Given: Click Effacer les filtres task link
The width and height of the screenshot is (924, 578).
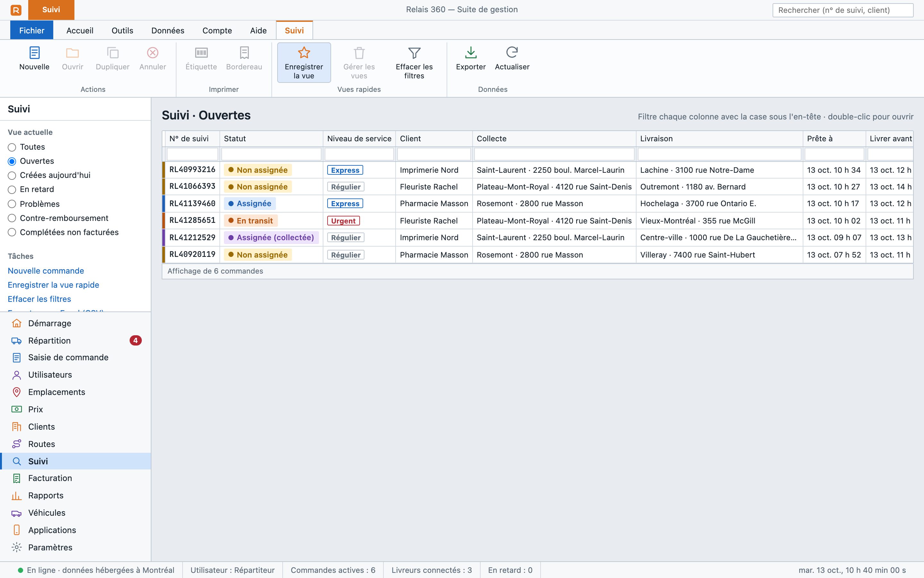Looking at the screenshot, I should [39, 299].
